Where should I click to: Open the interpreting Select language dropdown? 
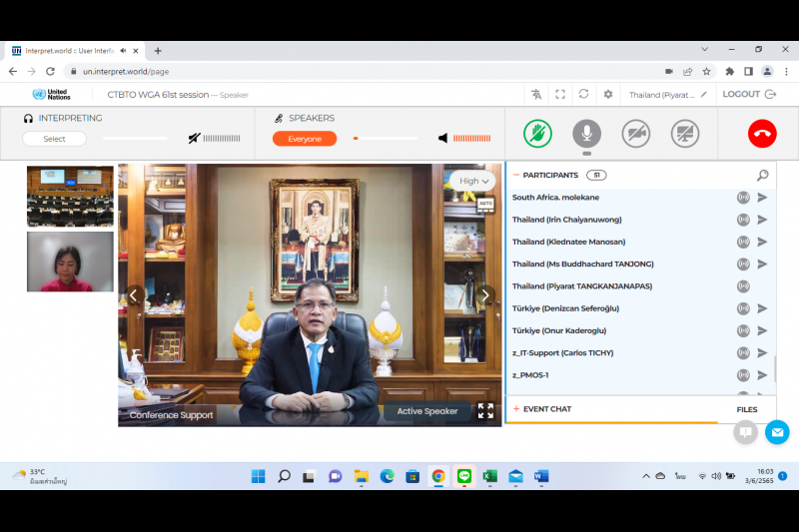(x=54, y=139)
